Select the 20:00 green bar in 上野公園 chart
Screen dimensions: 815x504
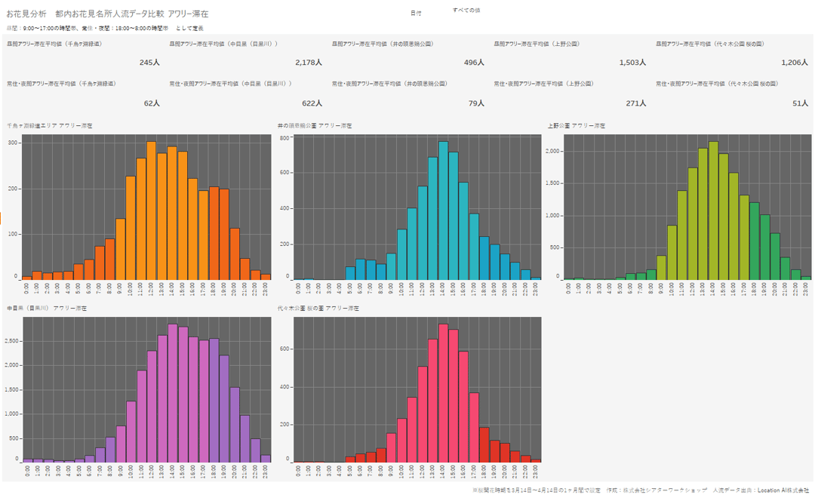click(x=775, y=257)
